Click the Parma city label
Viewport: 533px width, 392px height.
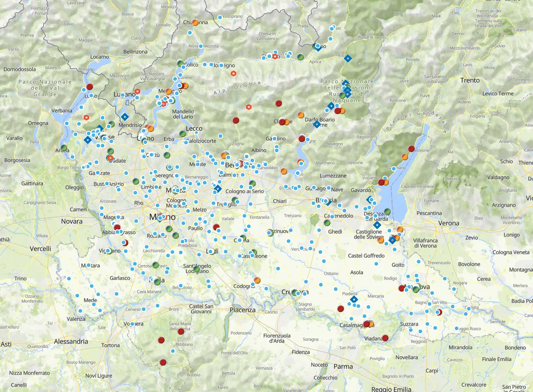pyautogui.click(x=343, y=366)
